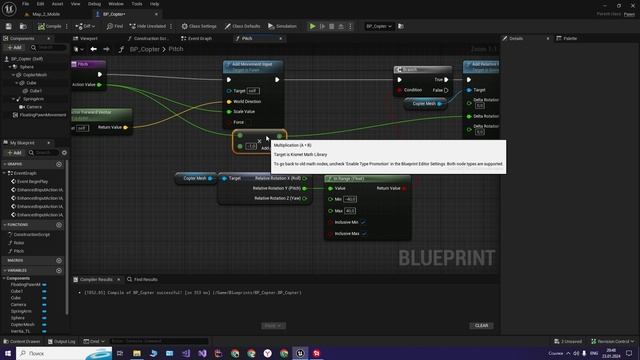Image resolution: width=640 pixels, height=360 pixels.
Task: Open Class Settings
Action: 199,26
